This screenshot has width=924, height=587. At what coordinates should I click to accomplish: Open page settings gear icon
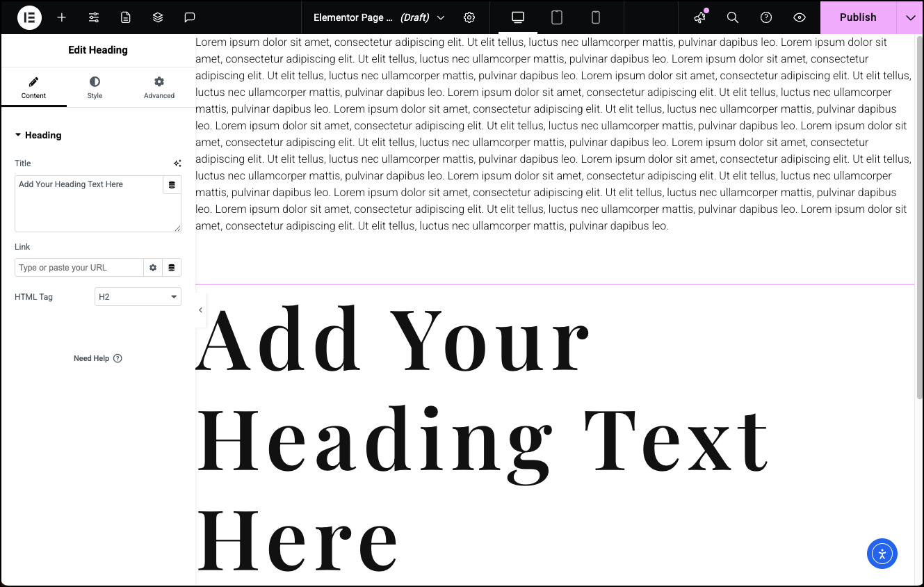pos(469,17)
